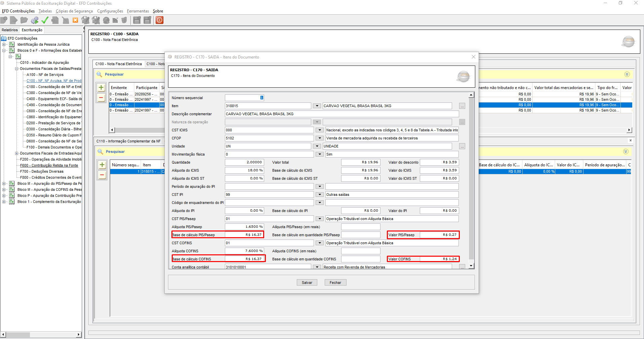Click the gears with play arrow toolbar icon
The height and width of the screenshot is (339, 644).
click(35, 20)
